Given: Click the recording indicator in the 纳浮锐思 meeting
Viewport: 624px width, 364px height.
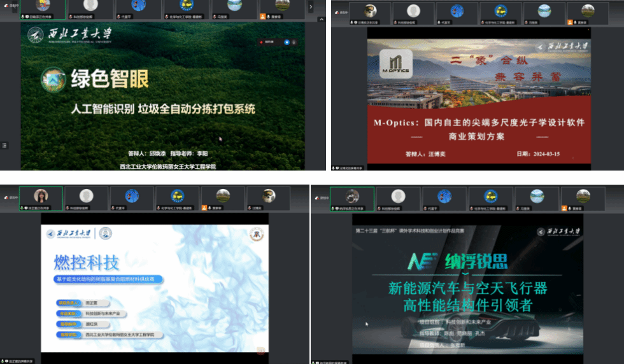Looking at the screenshot, I should coord(320,197).
